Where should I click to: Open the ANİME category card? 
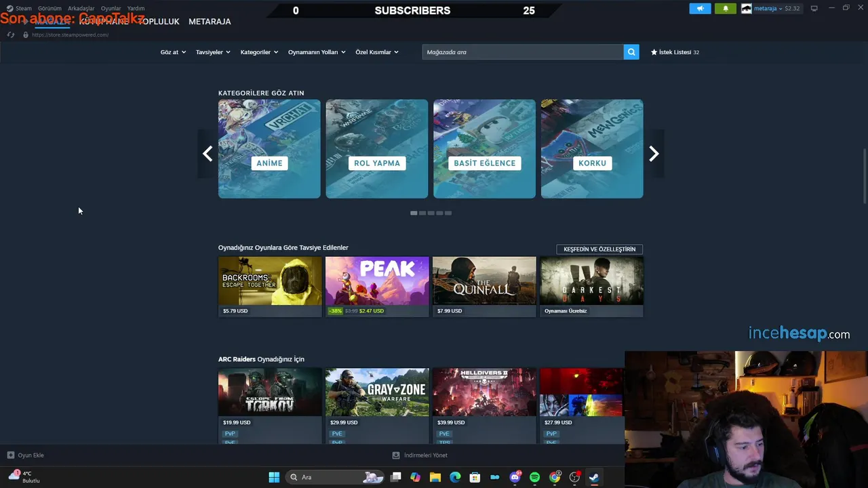click(269, 149)
